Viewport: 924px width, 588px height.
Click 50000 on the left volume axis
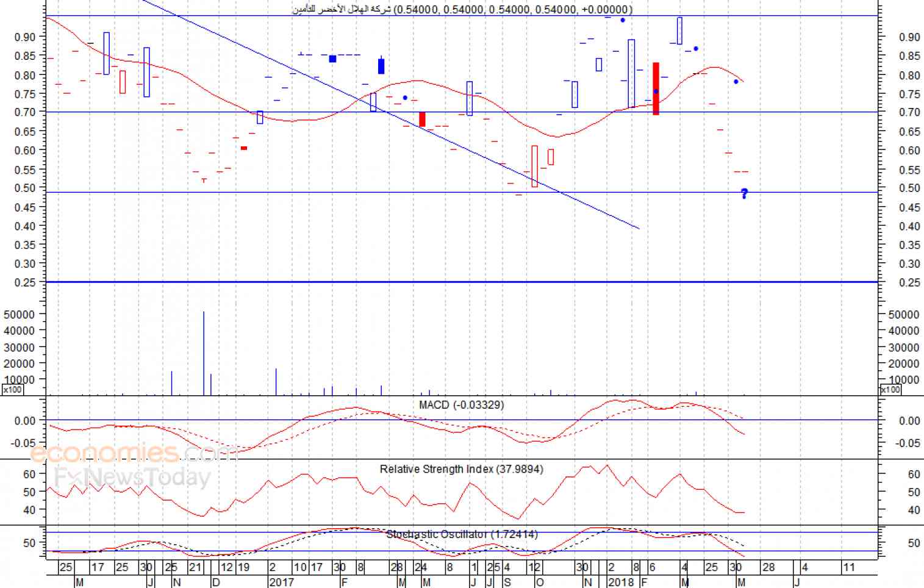point(18,314)
